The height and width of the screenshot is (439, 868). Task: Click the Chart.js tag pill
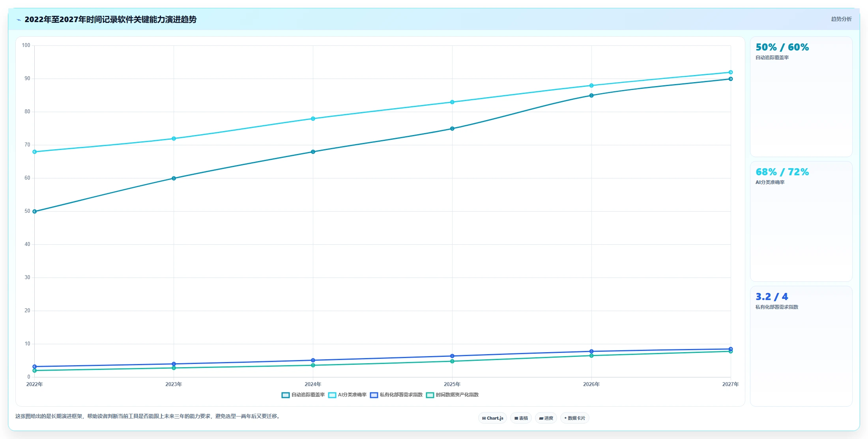(492, 418)
